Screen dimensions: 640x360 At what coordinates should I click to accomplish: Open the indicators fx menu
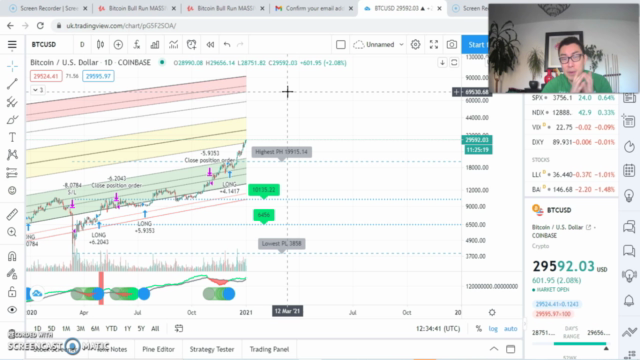pos(137,44)
